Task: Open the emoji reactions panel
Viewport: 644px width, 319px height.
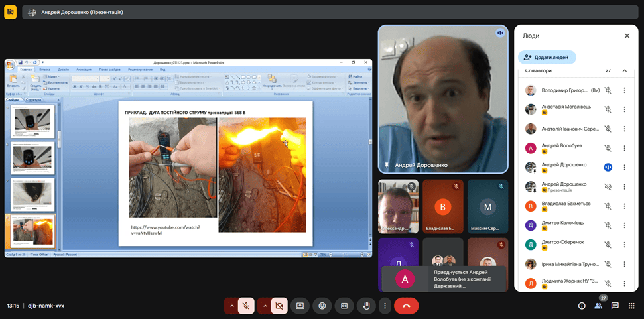Action: 322,306
